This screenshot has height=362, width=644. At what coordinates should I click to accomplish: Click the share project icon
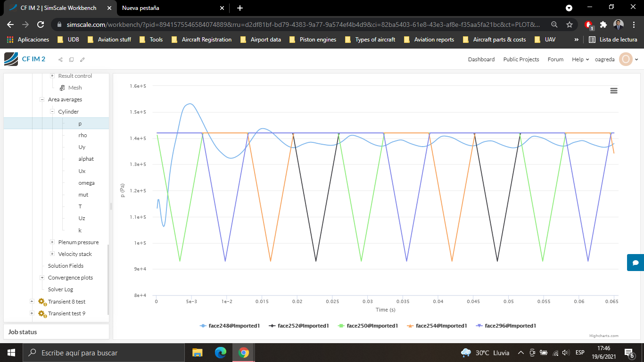pyautogui.click(x=60, y=59)
